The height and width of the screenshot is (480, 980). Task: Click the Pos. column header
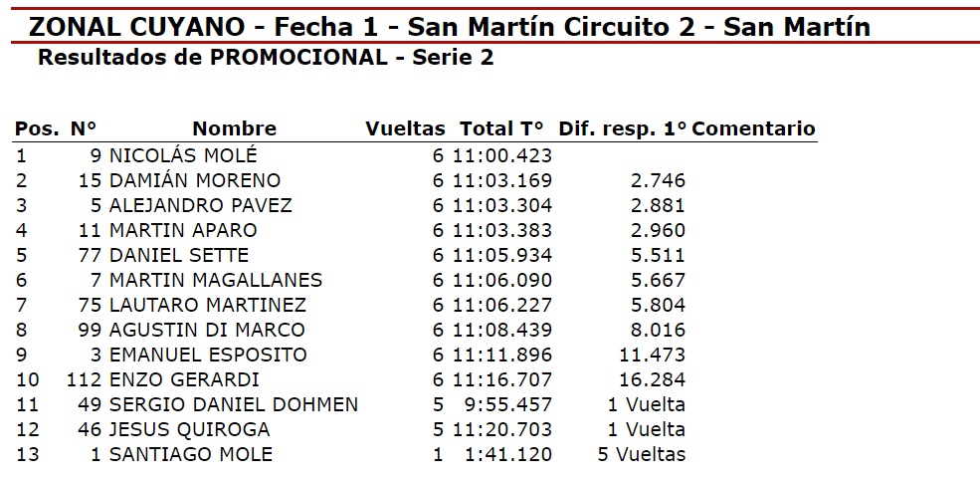[37, 128]
